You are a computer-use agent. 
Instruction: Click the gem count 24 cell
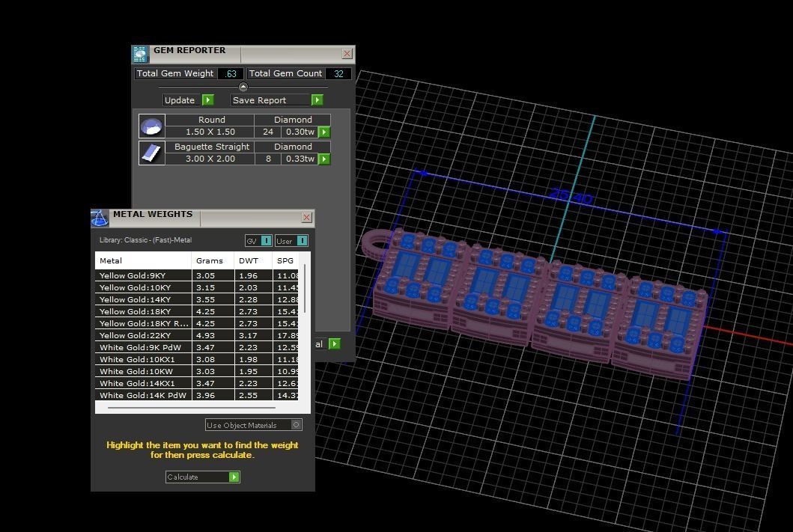[x=268, y=132]
